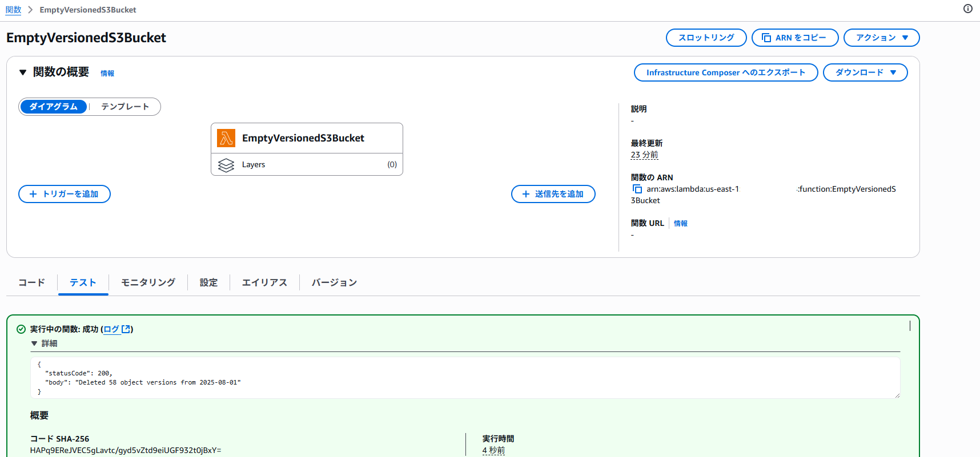Click the コード SHA-256 hash value

(x=126, y=450)
